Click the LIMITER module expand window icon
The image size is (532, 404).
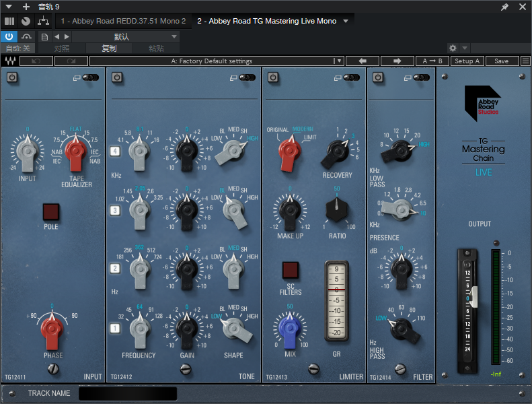pos(338,78)
